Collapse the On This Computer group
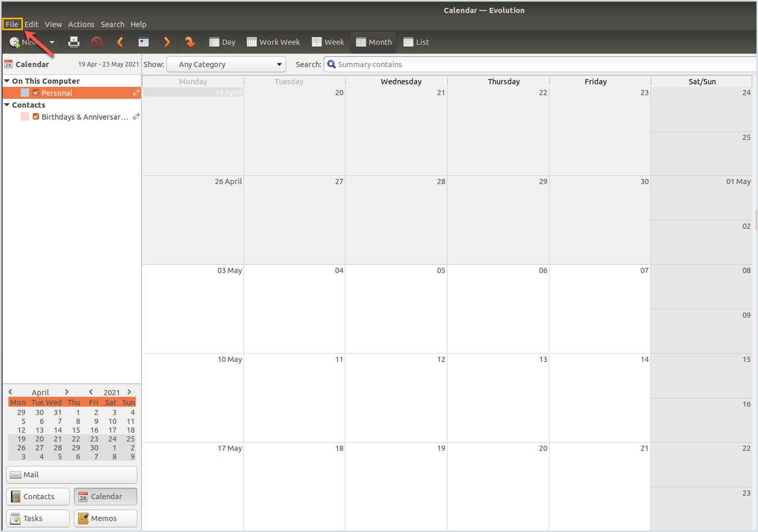 pyautogui.click(x=7, y=81)
